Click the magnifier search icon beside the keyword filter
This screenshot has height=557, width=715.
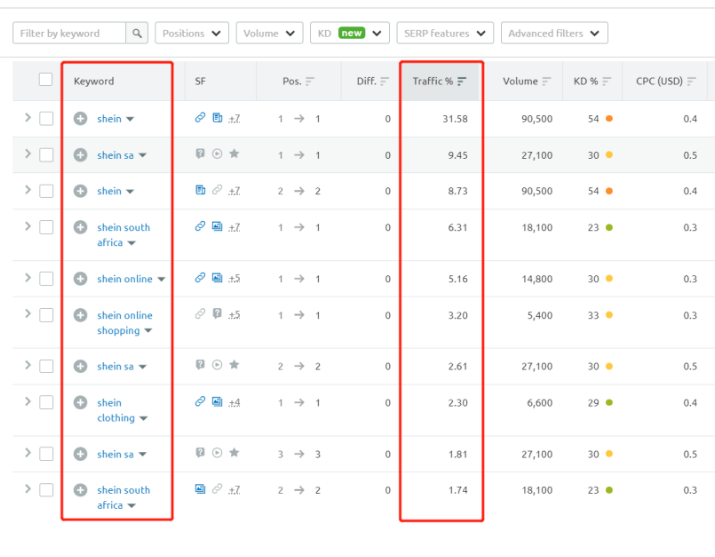(137, 33)
